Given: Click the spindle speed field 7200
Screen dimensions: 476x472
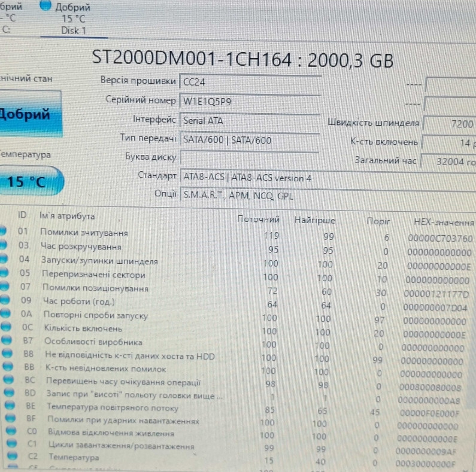Looking at the screenshot, I should click(x=450, y=123).
